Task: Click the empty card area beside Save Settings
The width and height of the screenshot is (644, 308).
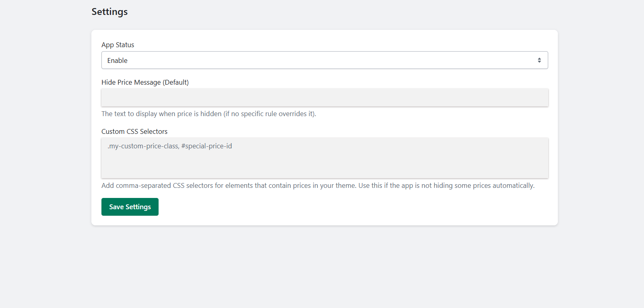Action: pos(342,207)
